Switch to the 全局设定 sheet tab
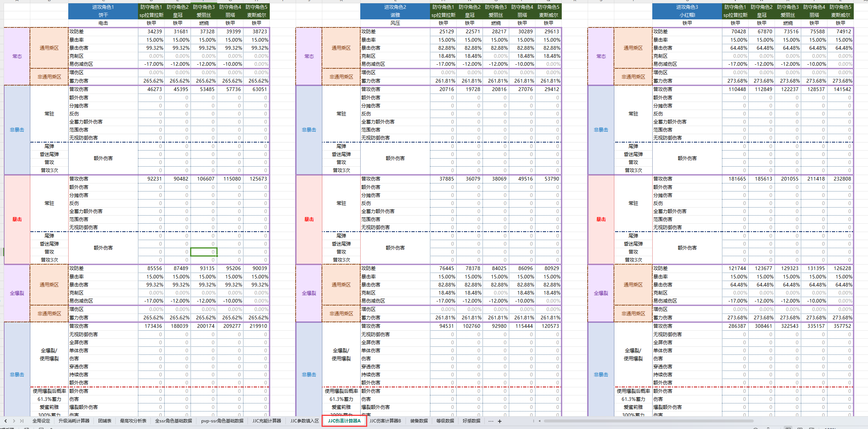This screenshot has width=868, height=429. 41,421
